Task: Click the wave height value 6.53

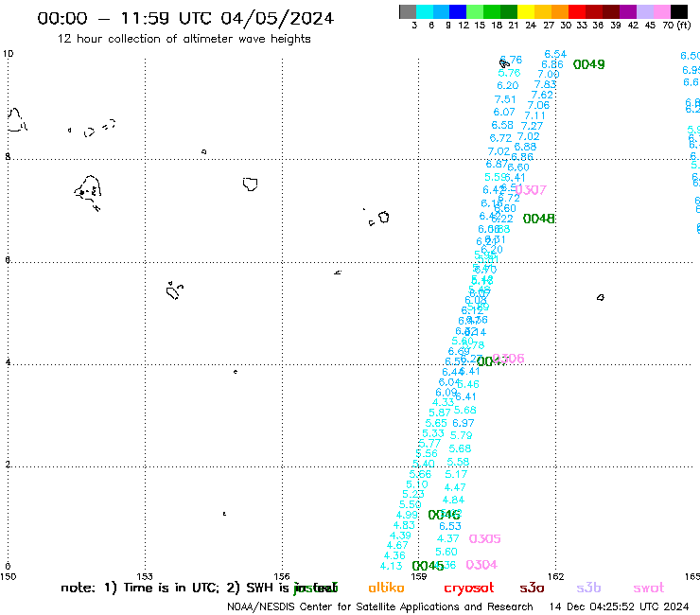Action: [x=450, y=527]
